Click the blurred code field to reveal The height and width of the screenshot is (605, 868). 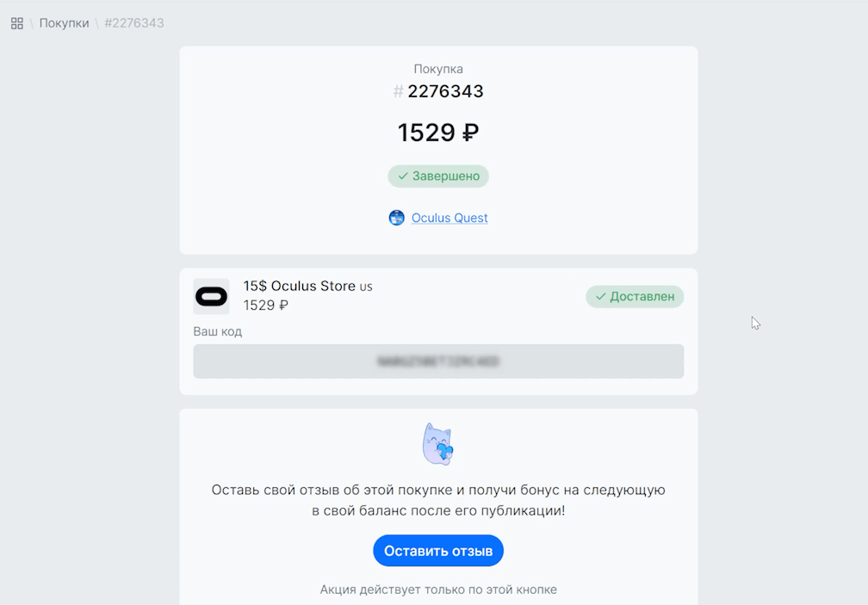click(438, 361)
